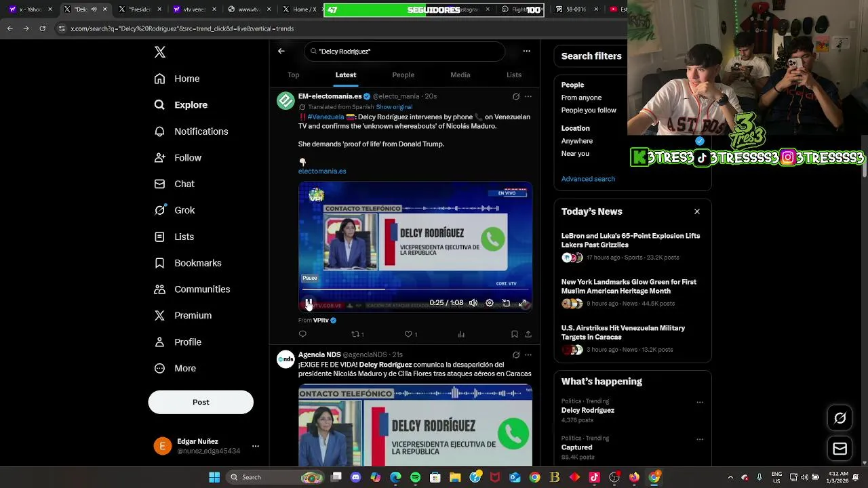Viewport: 868px width, 488px height.
Task: Select the Near you location filter
Action: pyautogui.click(x=575, y=154)
